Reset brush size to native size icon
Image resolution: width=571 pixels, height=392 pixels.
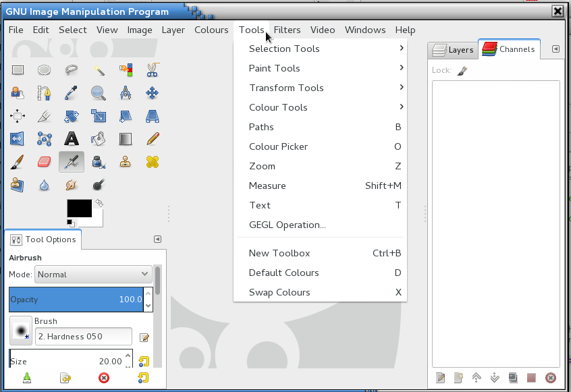point(144,362)
